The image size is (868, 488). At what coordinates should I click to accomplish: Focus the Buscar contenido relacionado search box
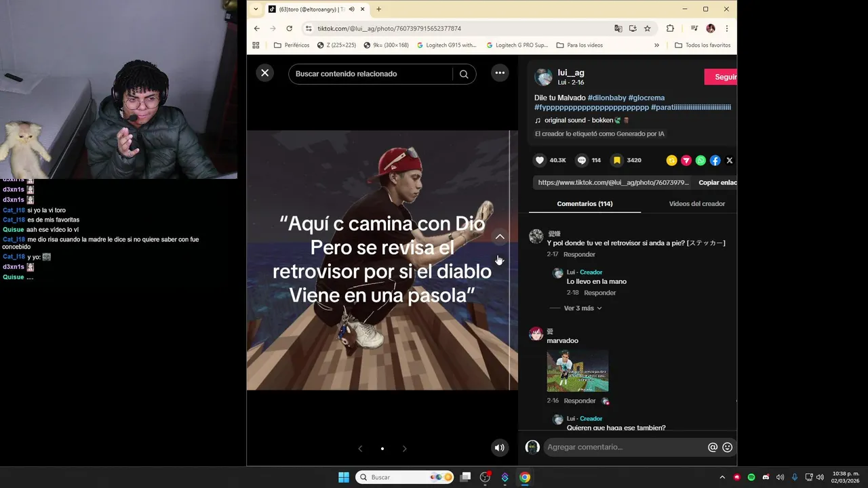coord(370,74)
